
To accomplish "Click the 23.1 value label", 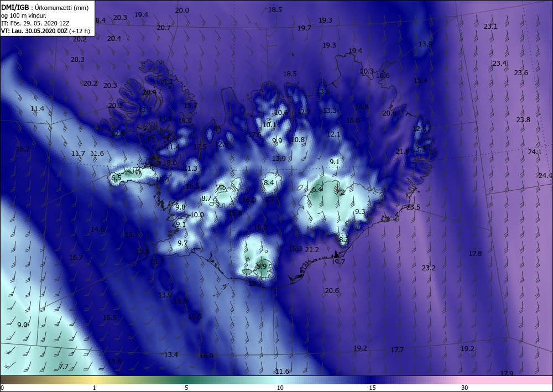I will (490, 27).
